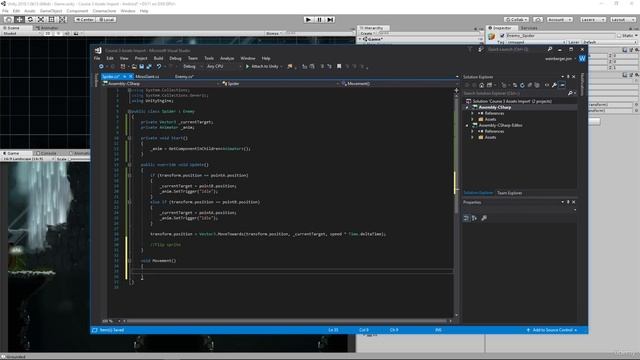Select Unity Rotate tool in toolbar
The width and height of the screenshot is (640, 360).
coord(30,20)
